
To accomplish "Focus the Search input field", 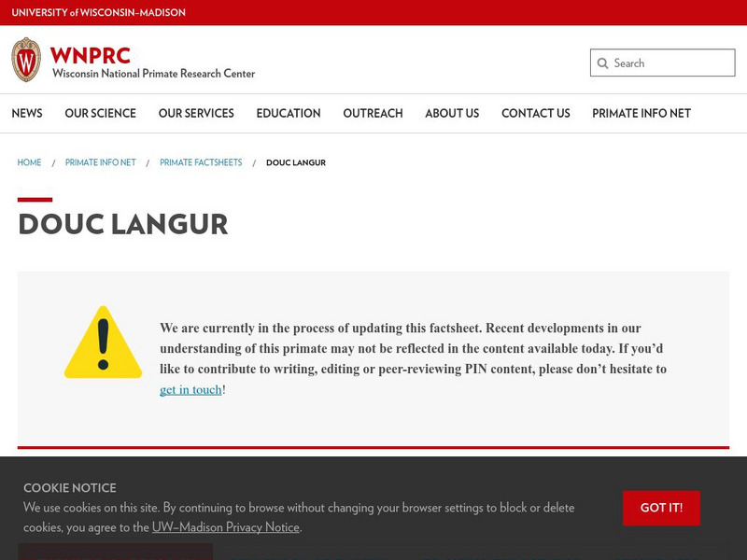I will coord(663,63).
